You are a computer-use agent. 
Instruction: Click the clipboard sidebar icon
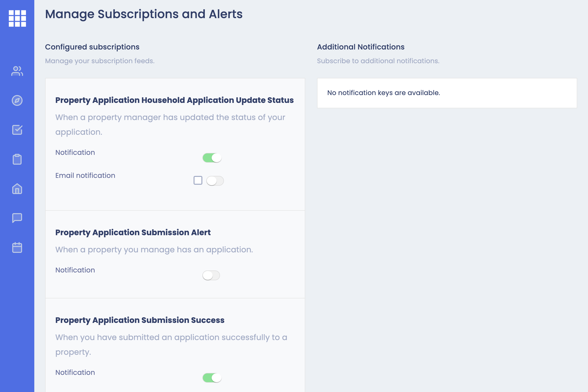[17, 159]
